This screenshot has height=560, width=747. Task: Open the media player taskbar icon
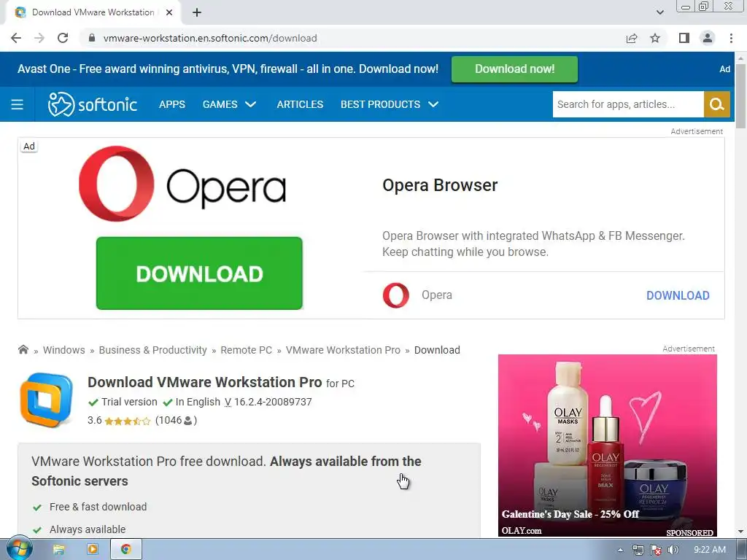[93, 550]
